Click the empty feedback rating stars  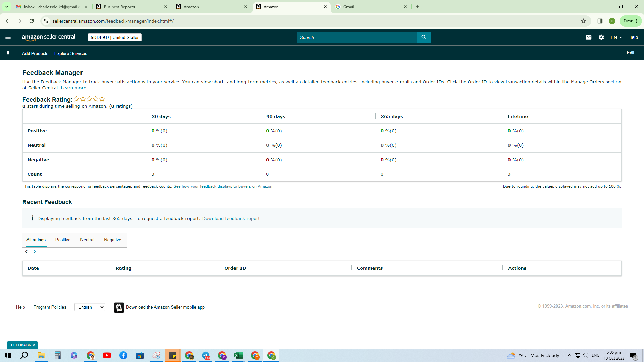[x=89, y=99]
